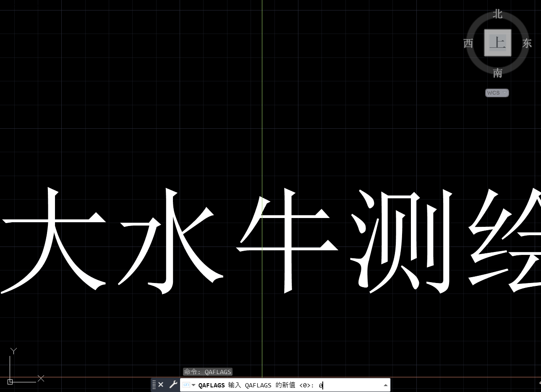Expand command history with the up arrow
The height and width of the screenshot is (392, 541).
pyautogui.click(x=385, y=384)
